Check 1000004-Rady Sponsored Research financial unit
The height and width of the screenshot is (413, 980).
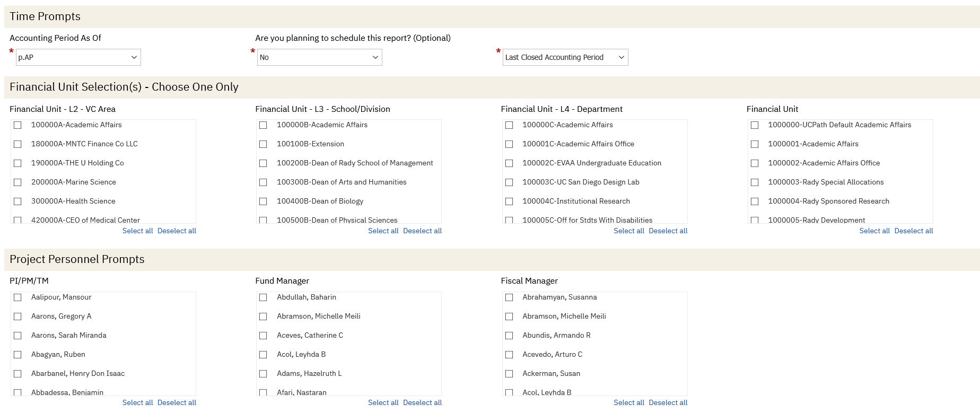tap(755, 201)
